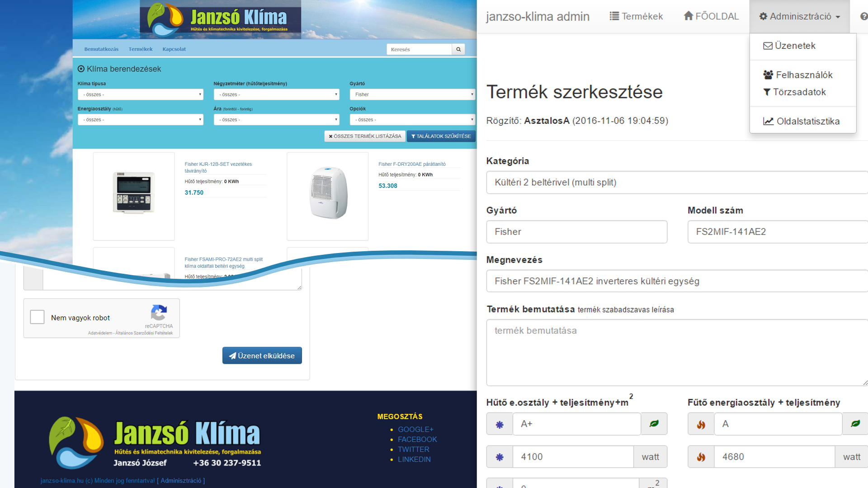Click the price '53.308'
Screen dimensions: 868x488
(388, 186)
